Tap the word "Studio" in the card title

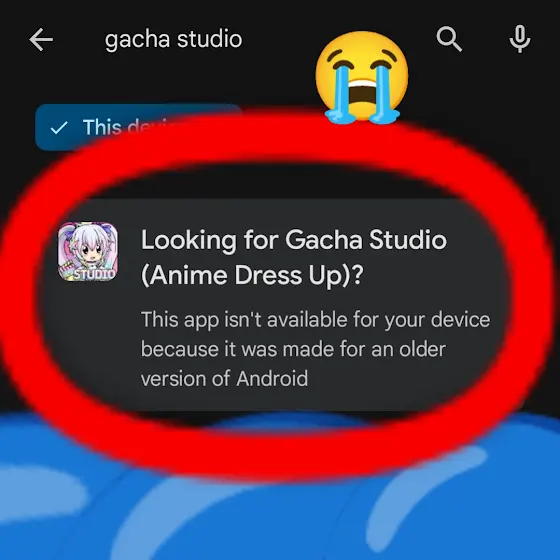click(x=408, y=240)
